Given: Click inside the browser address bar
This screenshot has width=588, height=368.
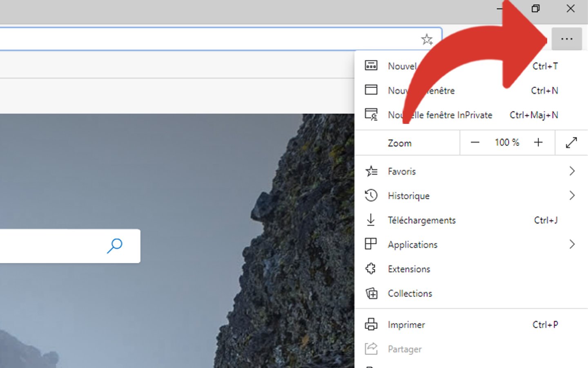Looking at the screenshot, I should coord(204,39).
